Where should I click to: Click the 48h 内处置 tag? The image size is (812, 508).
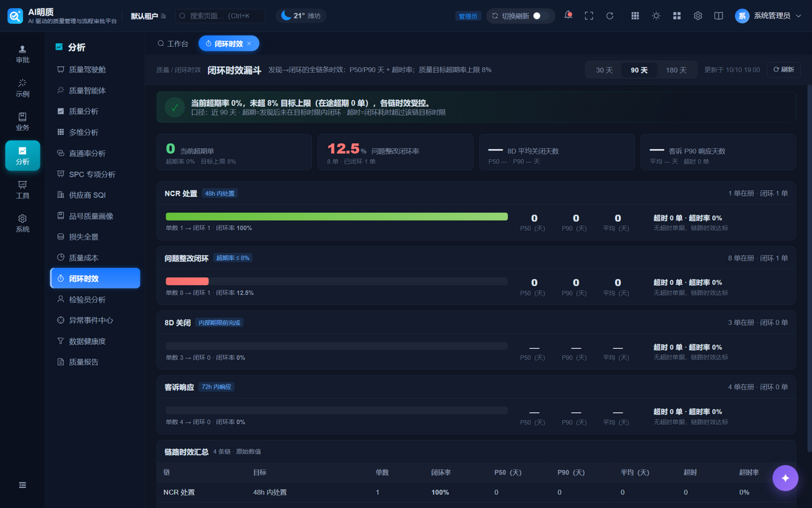(x=219, y=194)
